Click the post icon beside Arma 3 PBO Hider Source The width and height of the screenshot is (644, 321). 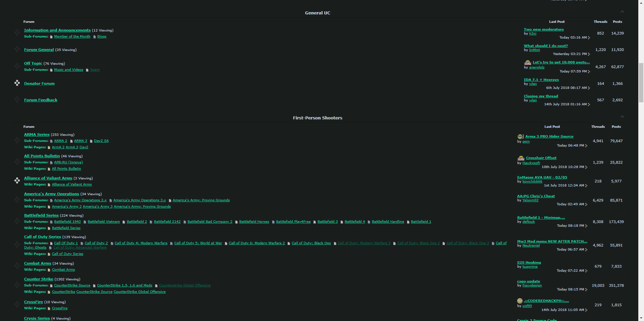point(521,137)
